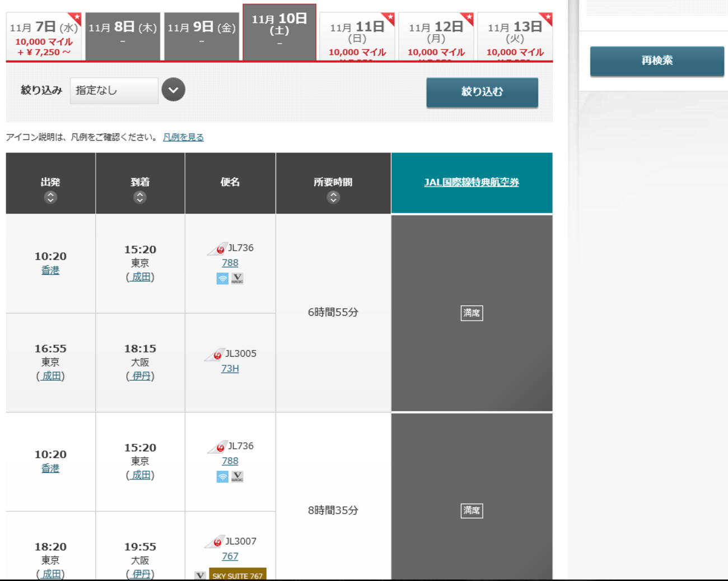Click the JAL crane logo beside second JL736

coord(217,447)
